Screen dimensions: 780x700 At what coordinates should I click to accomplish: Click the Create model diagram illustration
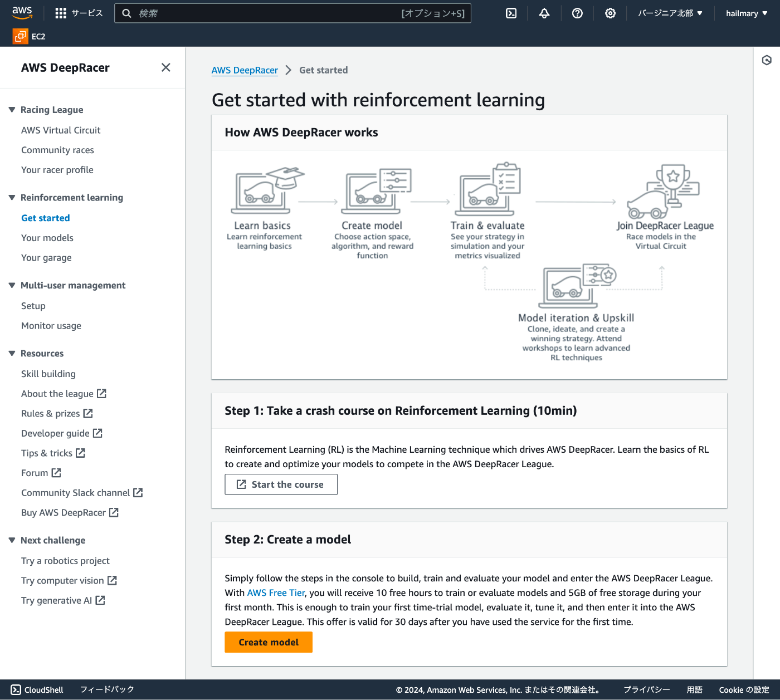click(377, 190)
